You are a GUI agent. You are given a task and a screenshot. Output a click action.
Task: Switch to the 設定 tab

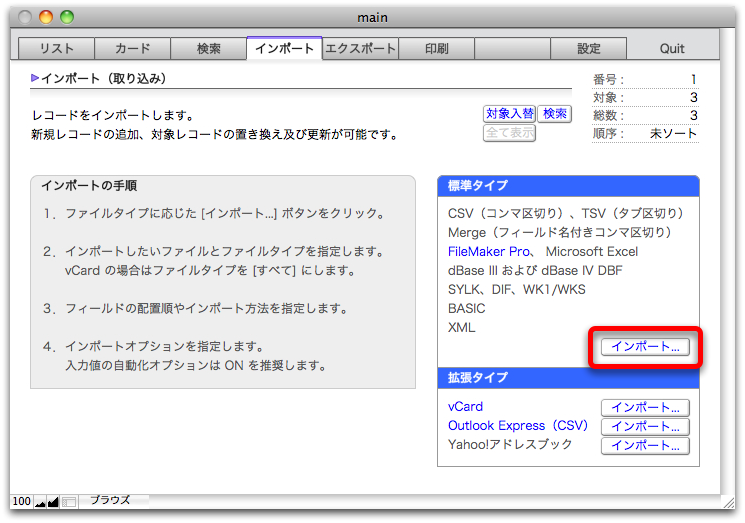coord(588,48)
